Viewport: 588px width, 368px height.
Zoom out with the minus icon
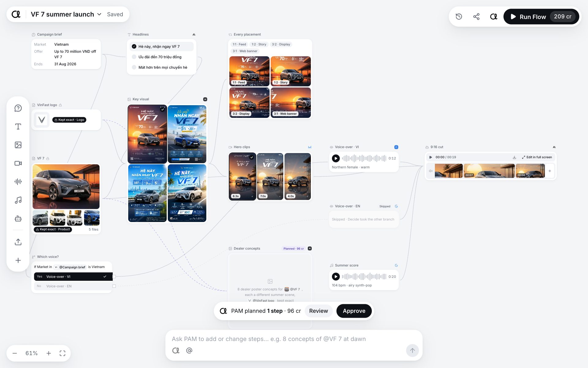(15, 353)
